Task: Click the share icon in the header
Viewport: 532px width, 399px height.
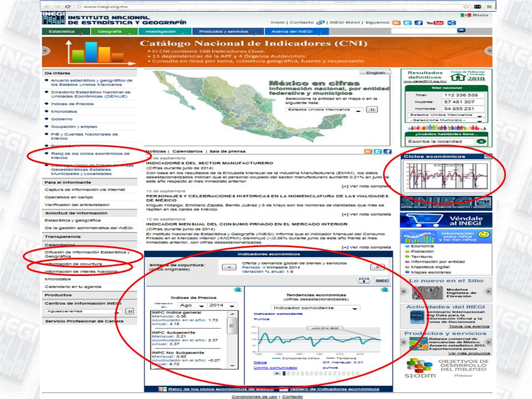Action: click(x=452, y=23)
